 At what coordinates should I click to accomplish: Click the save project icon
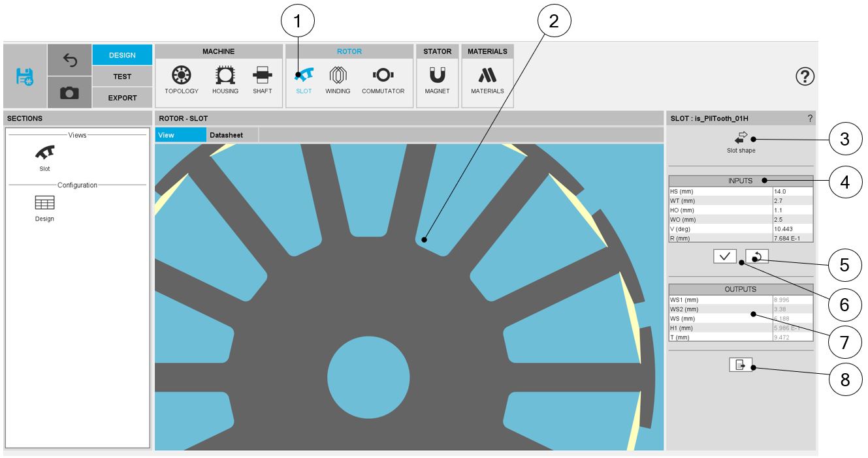[25, 76]
